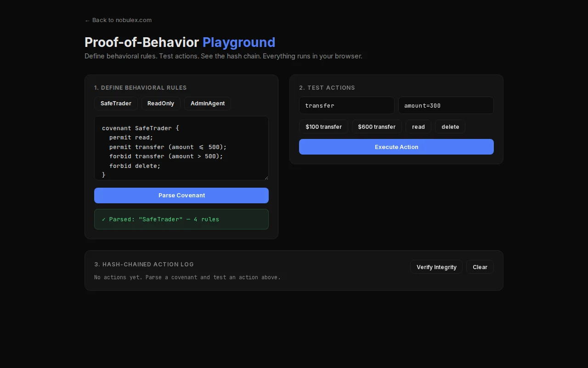Screen dimensions: 588x368
Task: Click the Parse Covenant button
Action: point(181,195)
